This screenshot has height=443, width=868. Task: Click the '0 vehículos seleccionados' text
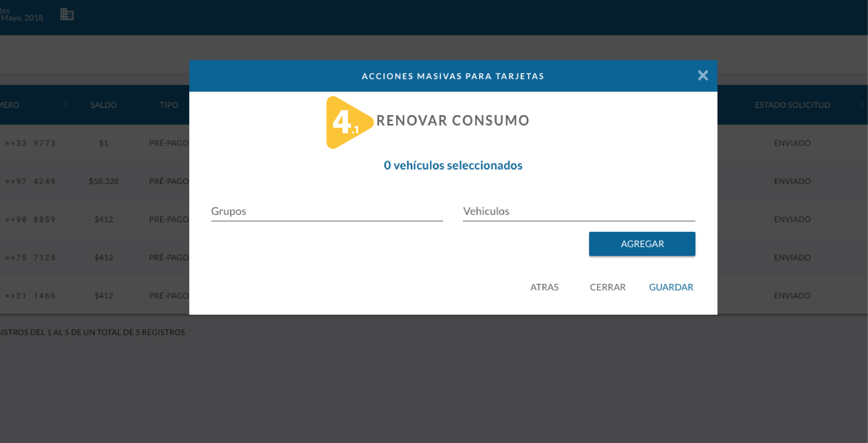point(453,165)
